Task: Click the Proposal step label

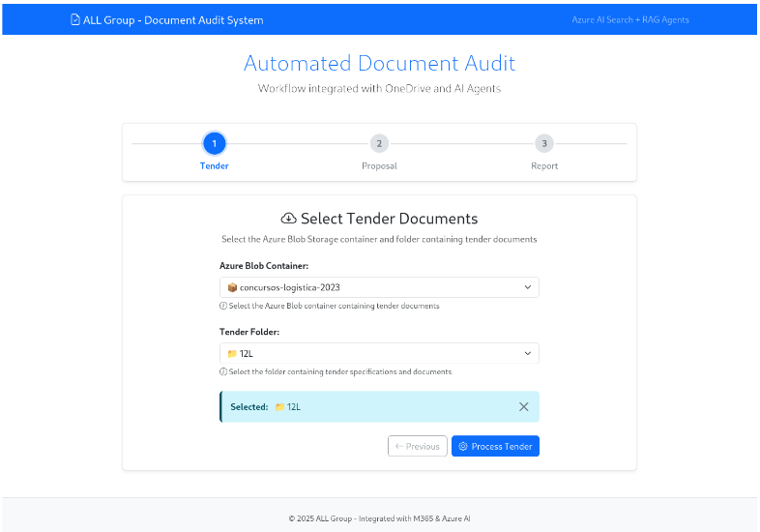Action: click(x=379, y=165)
